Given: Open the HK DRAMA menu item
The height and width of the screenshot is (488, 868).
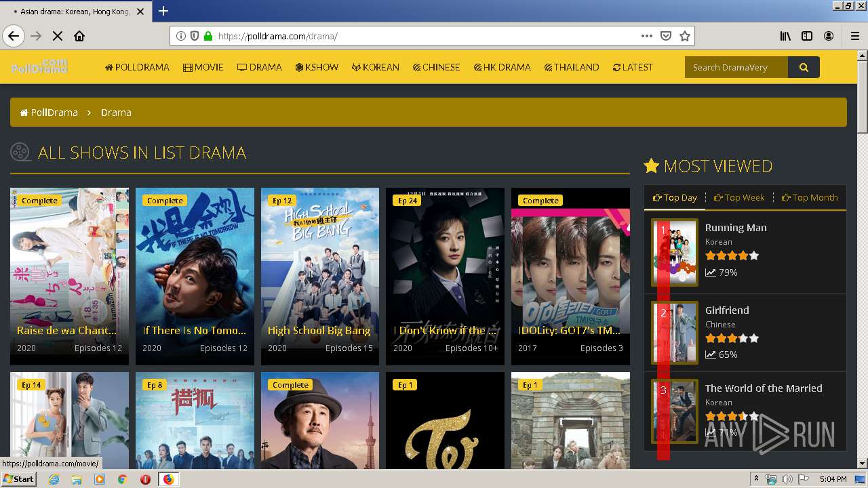Looking at the screenshot, I should click(x=502, y=67).
